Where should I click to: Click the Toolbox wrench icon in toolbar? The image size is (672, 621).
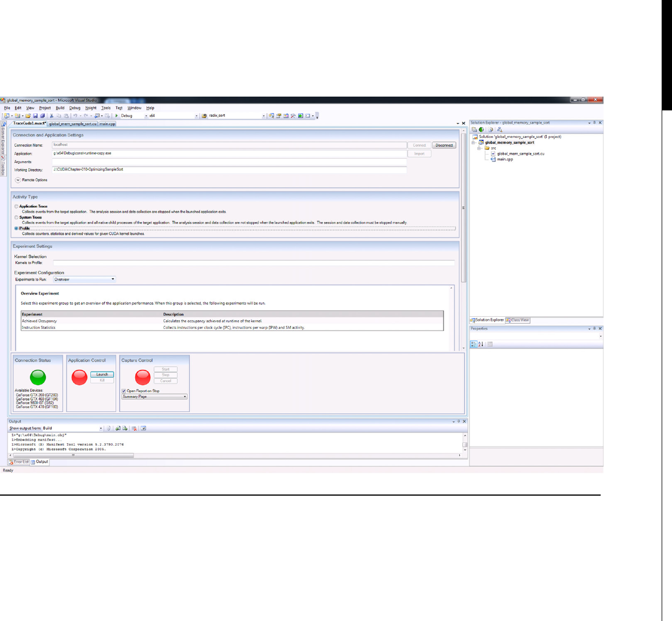click(x=293, y=116)
